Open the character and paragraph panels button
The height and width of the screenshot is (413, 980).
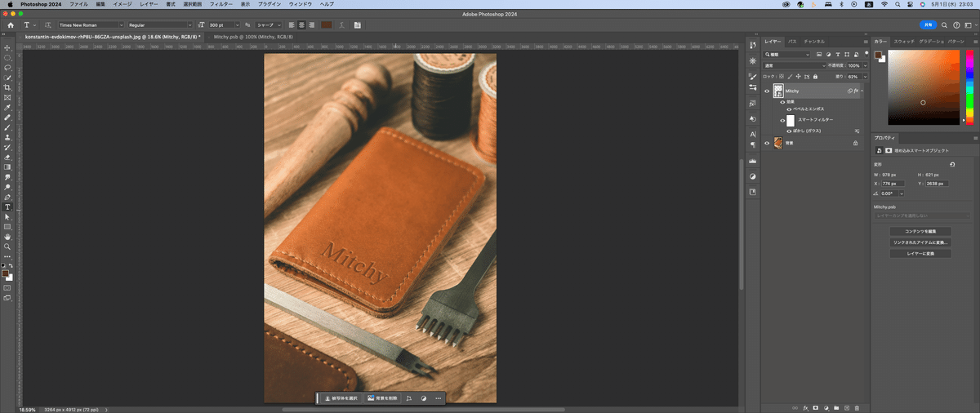(x=357, y=25)
